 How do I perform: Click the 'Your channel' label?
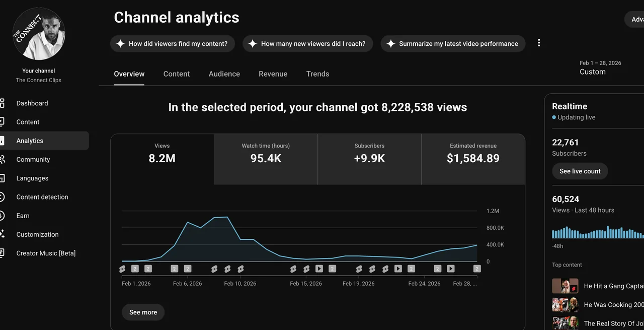[39, 71]
